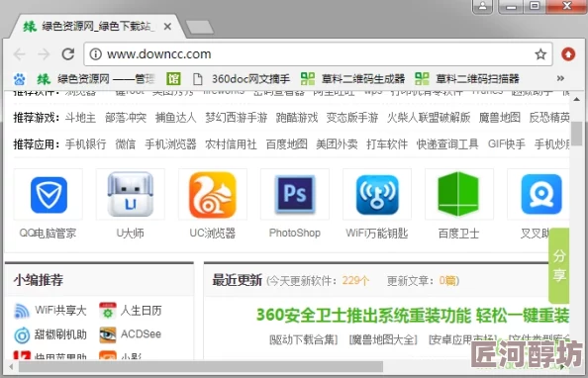Open the blue webcam app icon
This screenshot has height=378, width=588.
tap(541, 194)
